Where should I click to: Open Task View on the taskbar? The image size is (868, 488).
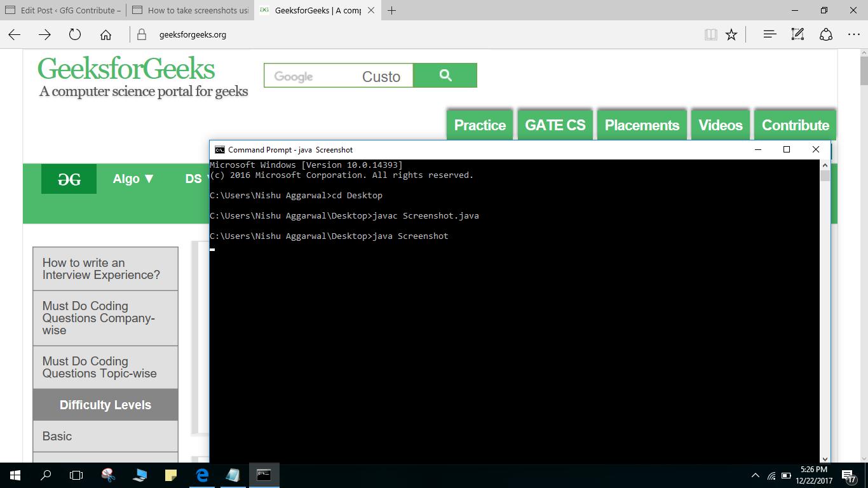(x=76, y=475)
